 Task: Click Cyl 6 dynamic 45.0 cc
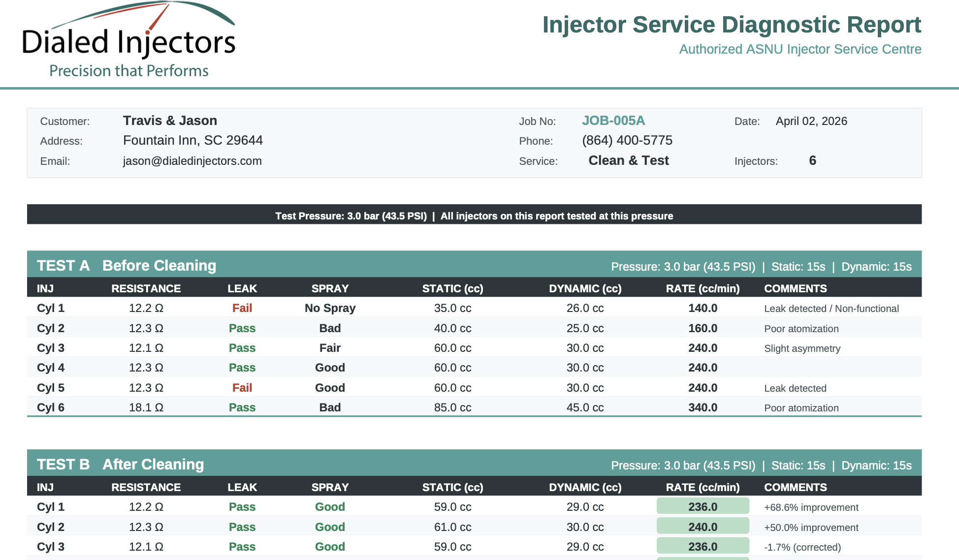click(585, 407)
